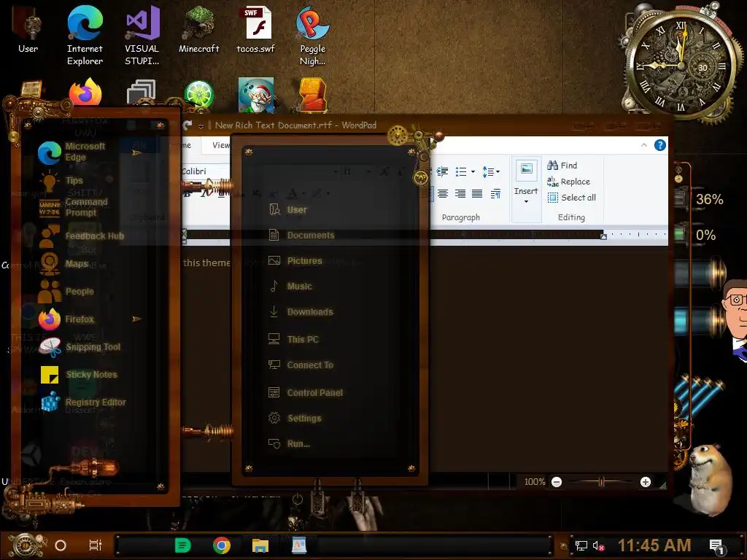Click Select all in WordPad ribbon
Image resolution: width=747 pixels, height=560 pixels.
point(572,198)
